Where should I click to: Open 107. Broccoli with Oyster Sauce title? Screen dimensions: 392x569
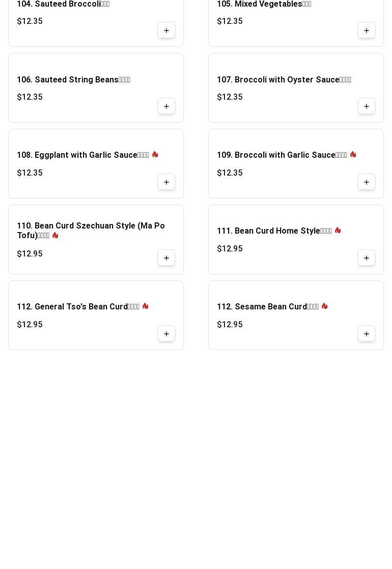pyautogui.click(x=284, y=79)
